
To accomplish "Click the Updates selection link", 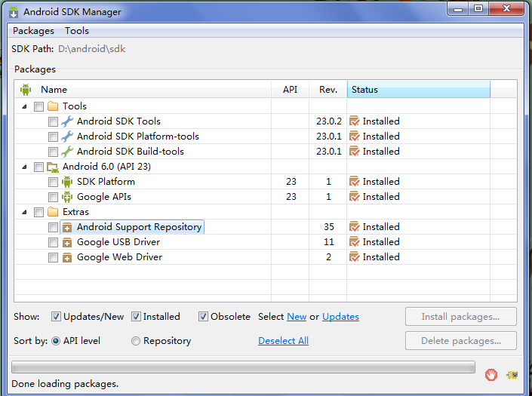I will pyautogui.click(x=340, y=317).
